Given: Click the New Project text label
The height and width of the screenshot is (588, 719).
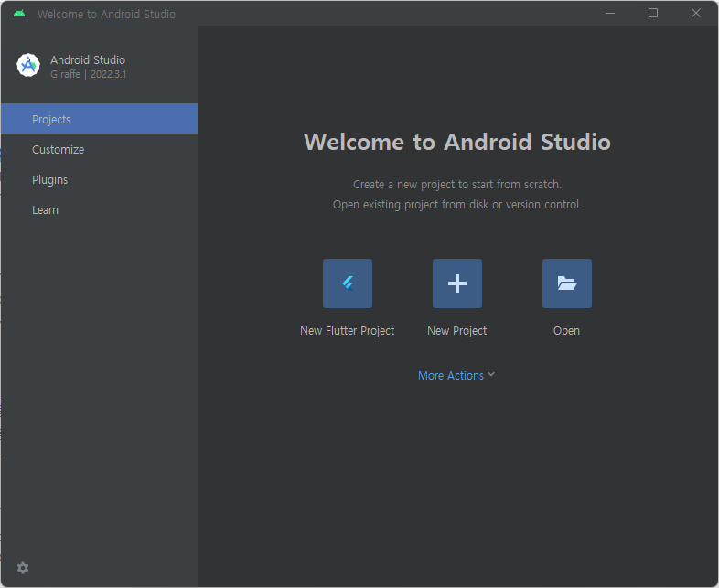Looking at the screenshot, I should (456, 331).
